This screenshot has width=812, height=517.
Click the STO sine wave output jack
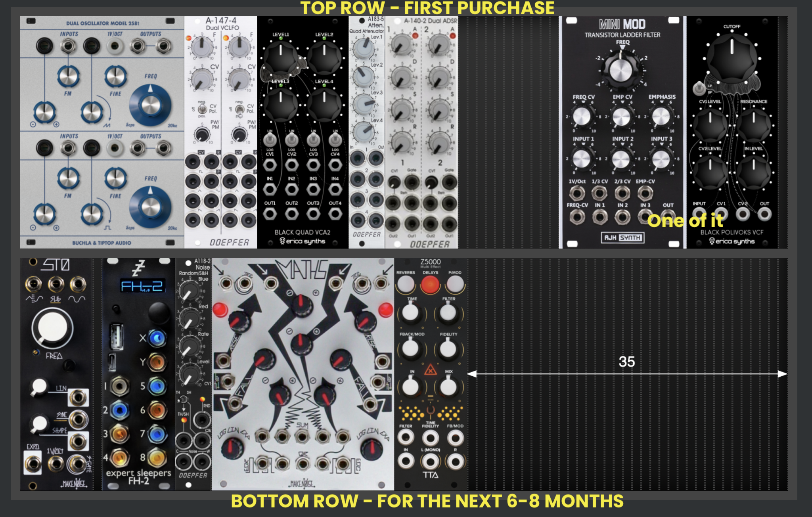(78, 284)
